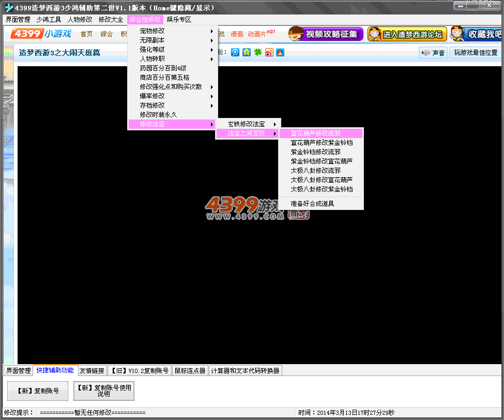Switch to the 鼠标连点器 tab

(x=190, y=371)
